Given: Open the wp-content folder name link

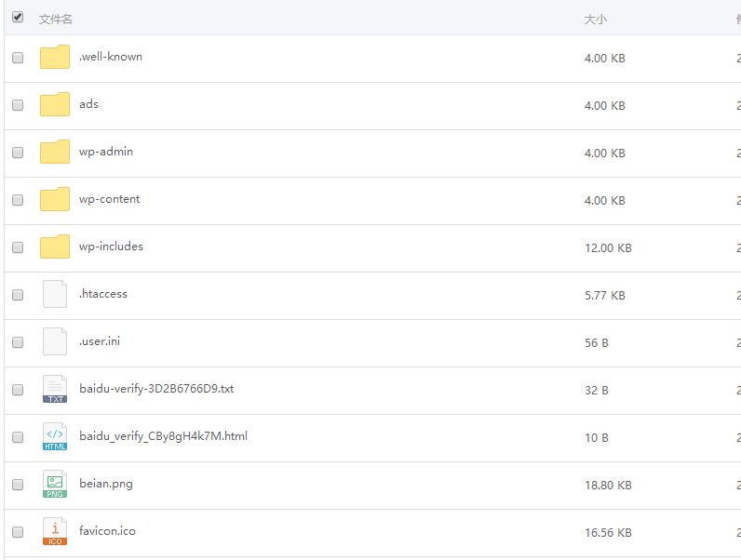Looking at the screenshot, I should point(110,199).
